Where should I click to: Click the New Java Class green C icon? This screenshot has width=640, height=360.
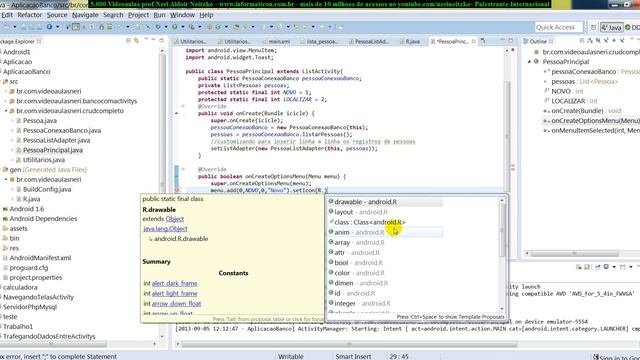[x=218, y=27]
